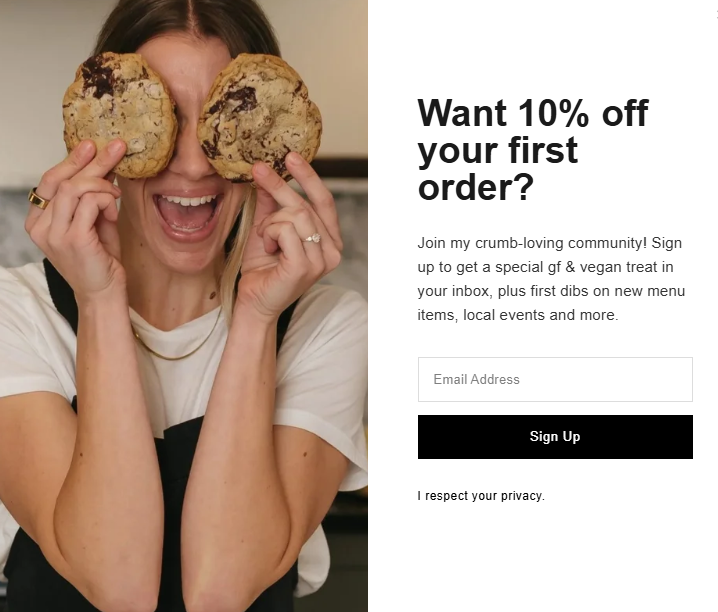Click the diamond engagement ring
Screen dimensions: 718x612
coord(312,238)
